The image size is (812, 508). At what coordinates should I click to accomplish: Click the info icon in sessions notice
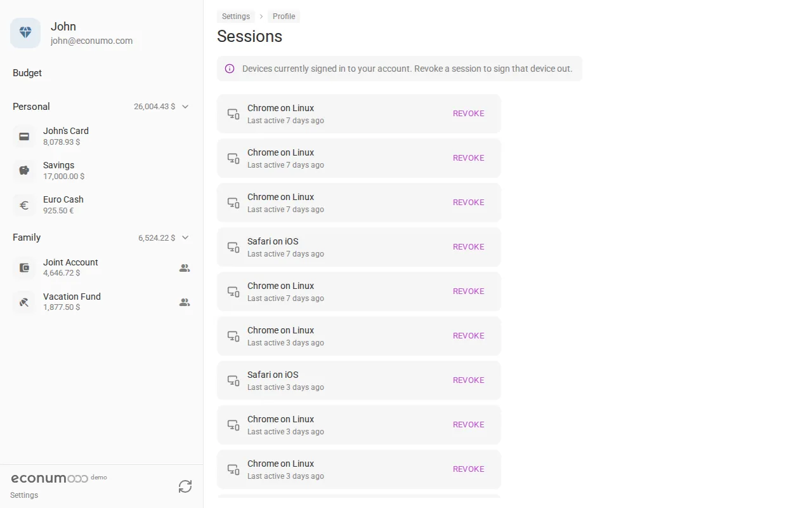pyautogui.click(x=230, y=69)
